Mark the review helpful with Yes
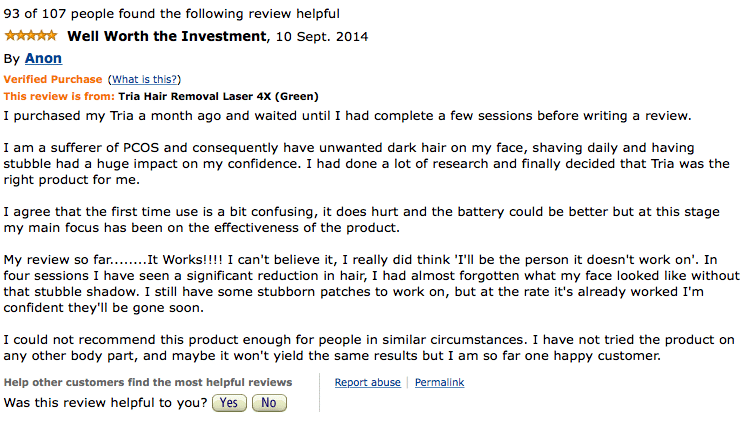The height and width of the screenshot is (425, 748). pos(229,403)
